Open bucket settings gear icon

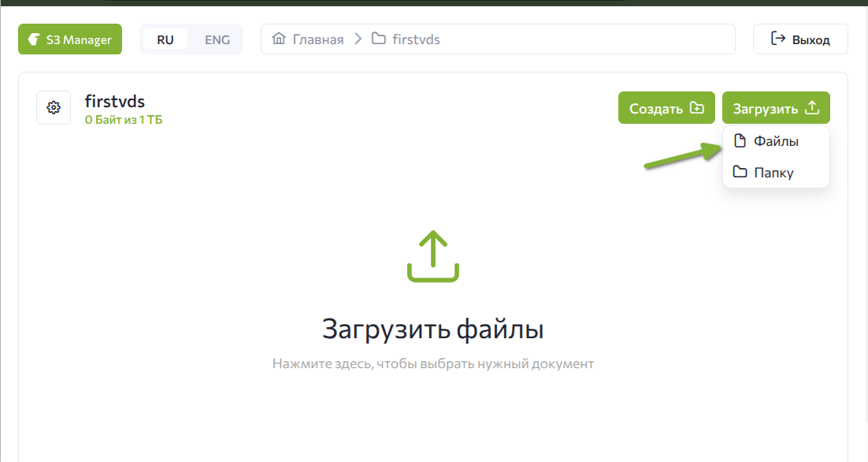coord(54,108)
